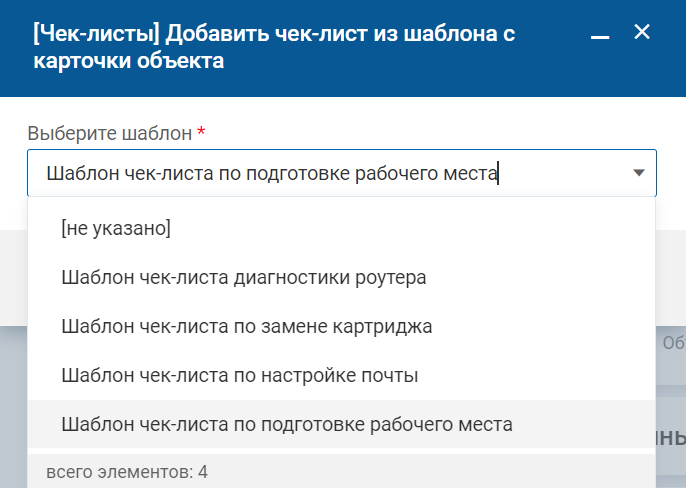
Task: Select "Шаблон чек-листа по настройке почты" option
Action: (x=239, y=375)
